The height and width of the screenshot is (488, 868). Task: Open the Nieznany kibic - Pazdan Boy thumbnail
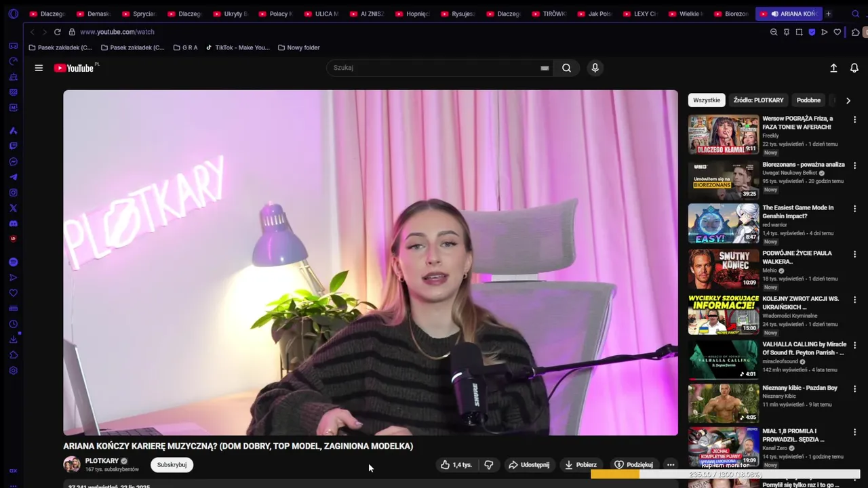click(724, 403)
